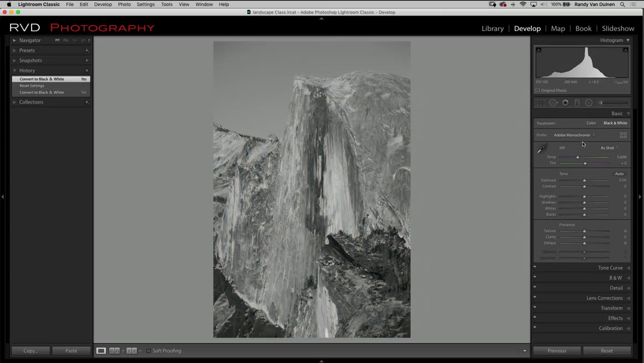Select the Radial Filter tool

click(589, 103)
